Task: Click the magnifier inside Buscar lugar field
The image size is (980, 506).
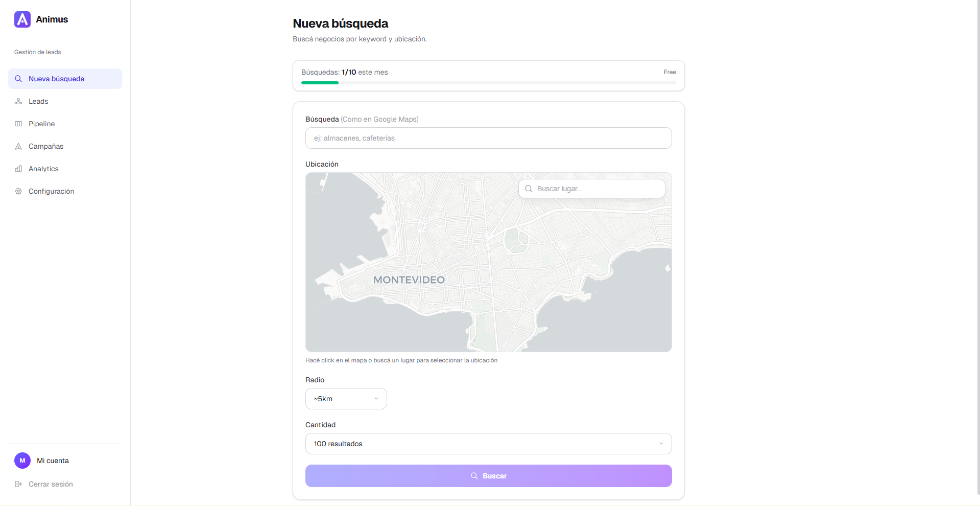Action: tap(528, 189)
